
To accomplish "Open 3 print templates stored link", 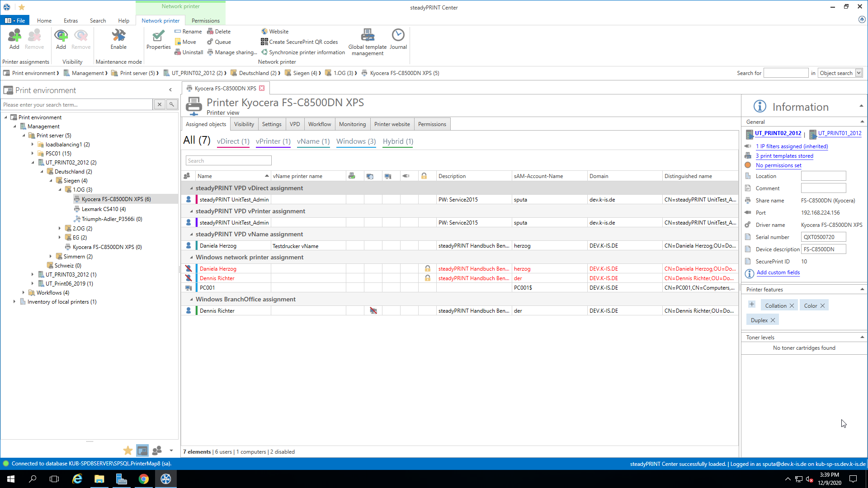I will pos(784,156).
